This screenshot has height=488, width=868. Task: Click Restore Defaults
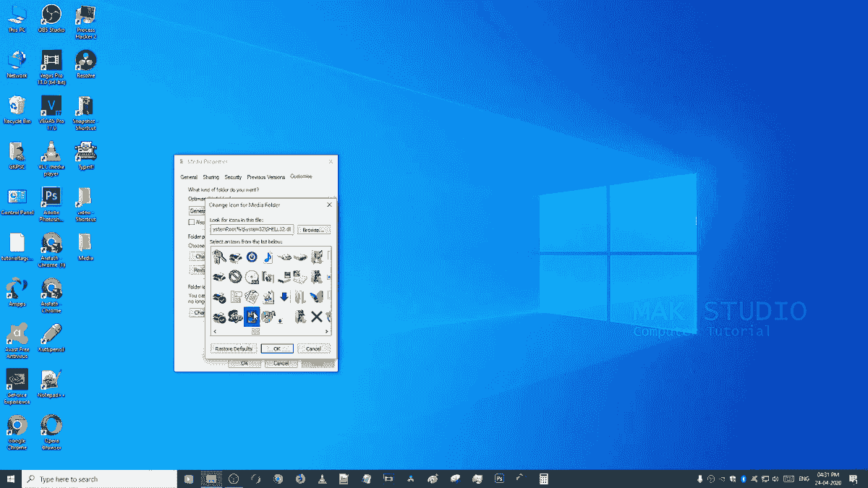[x=232, y=348]
